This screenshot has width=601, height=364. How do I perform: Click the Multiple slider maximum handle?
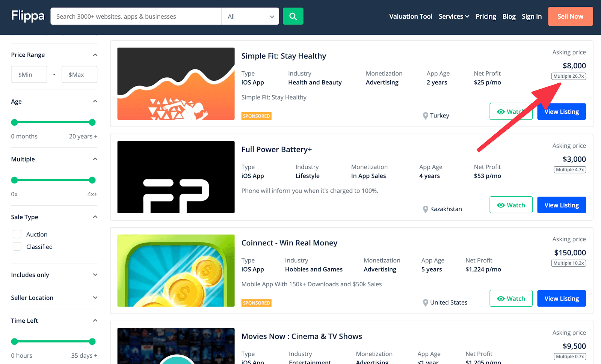(x=92, y=180)
